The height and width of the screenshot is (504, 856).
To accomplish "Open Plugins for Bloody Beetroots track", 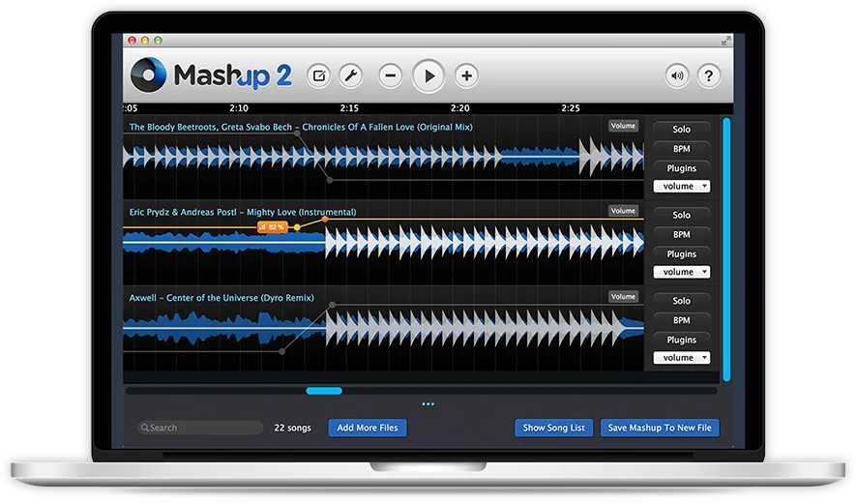I will click(681, 168).
